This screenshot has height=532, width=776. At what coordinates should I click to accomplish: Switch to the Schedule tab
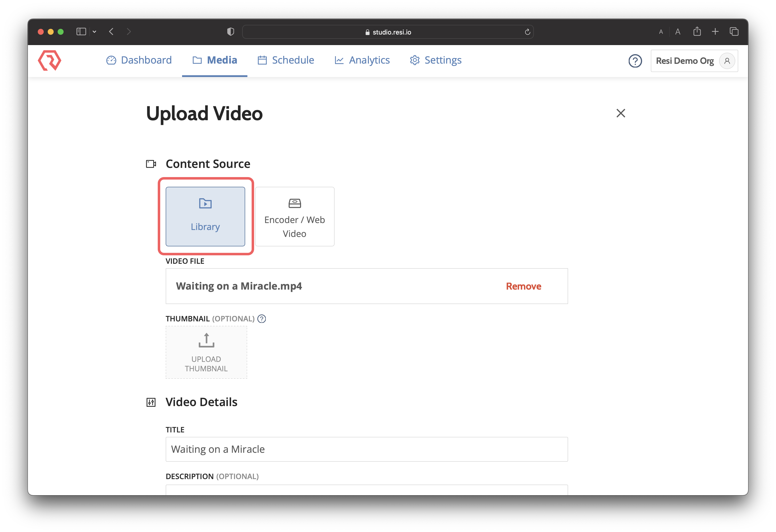[x=286, y=60]
